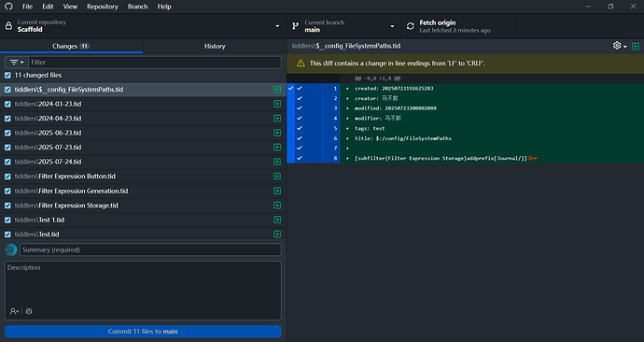644x342 pixels.
Task: Click the user avatar beside Summary
Action: click(11, 249)
